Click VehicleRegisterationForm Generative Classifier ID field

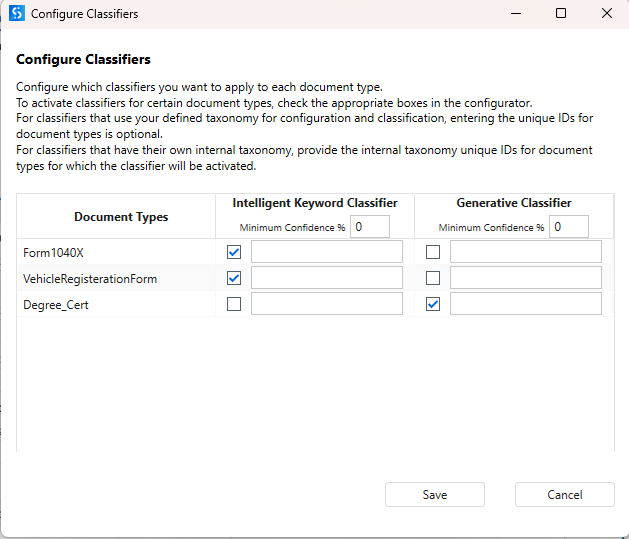526,278
